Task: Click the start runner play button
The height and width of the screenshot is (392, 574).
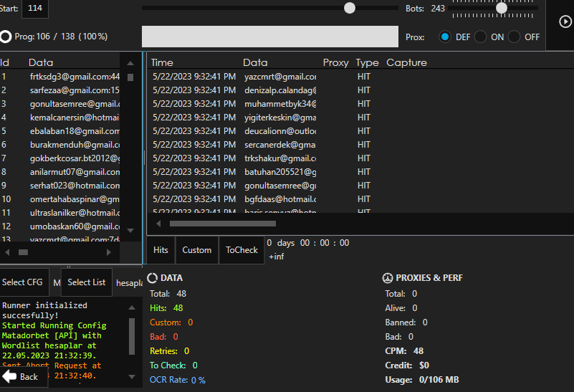Action: tap(565, 21)
